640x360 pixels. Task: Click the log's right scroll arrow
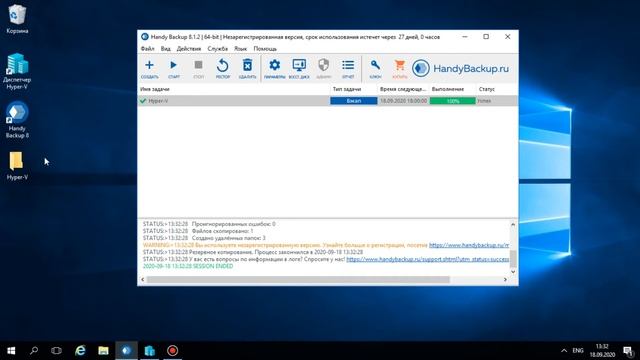[505, 280]
